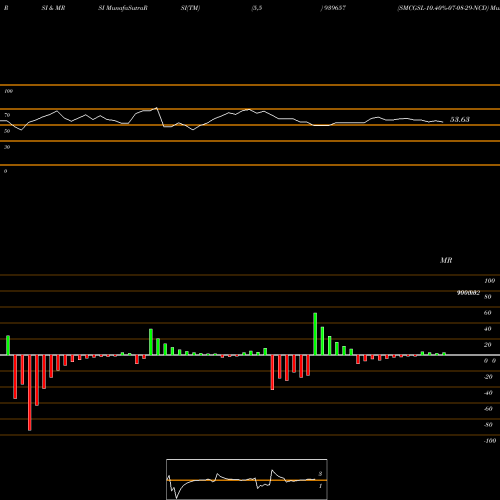Viewport: 500px width, 500px height.
Task: Click the '939657' code in the header
Action: pos(334,8)
